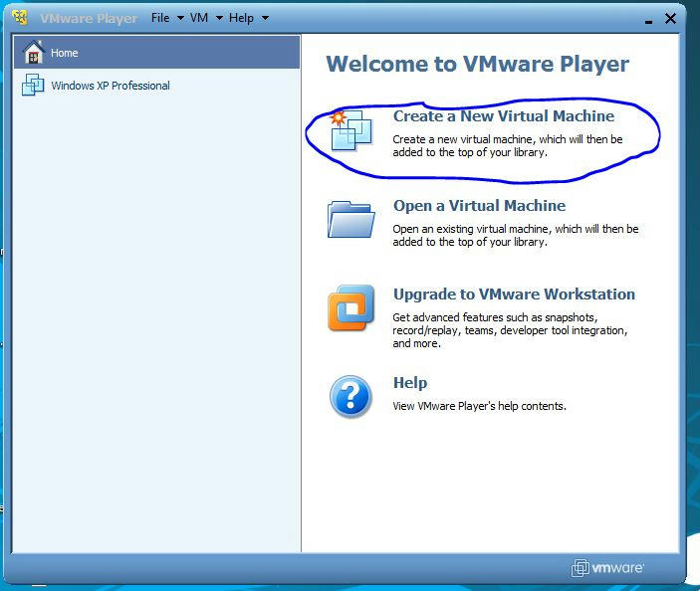Viewport: 700px width, 591px height.
Task: Expand the dropdown arrow next to VM
Action: [x=219, y=18]
